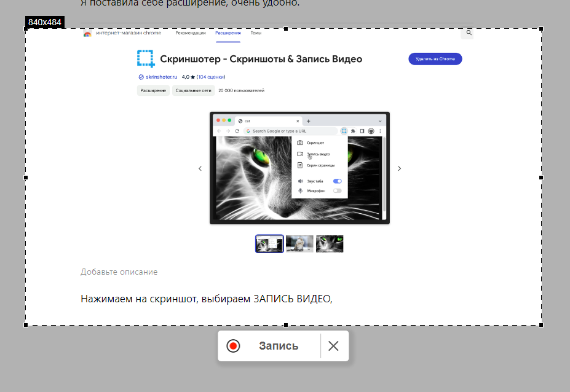Click the Search Google or type a URL bar
This screenshot has height=392, width=570.
pyautogui.click(x=291, y=131)
